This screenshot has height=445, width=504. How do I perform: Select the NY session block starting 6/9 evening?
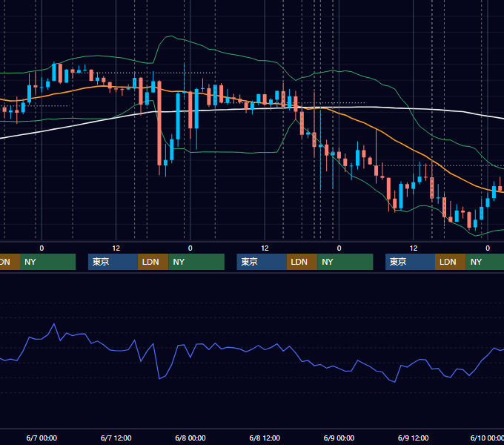point(485,262)
